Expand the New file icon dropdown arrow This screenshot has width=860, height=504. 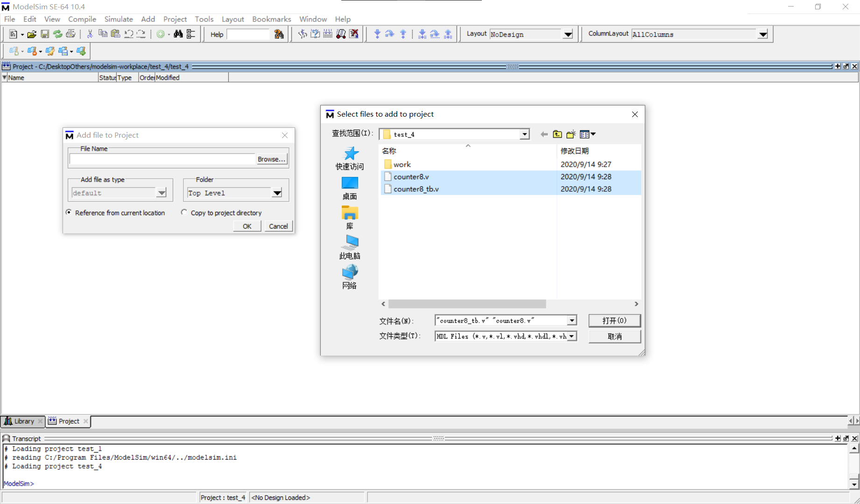(x=22, y=35)
